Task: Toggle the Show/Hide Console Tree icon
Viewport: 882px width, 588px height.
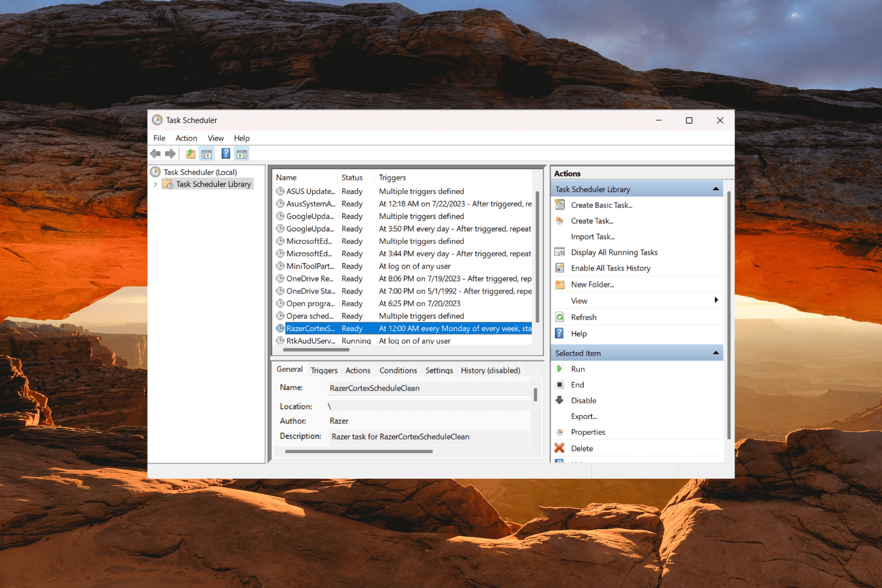Action: (x=207, y=154)
